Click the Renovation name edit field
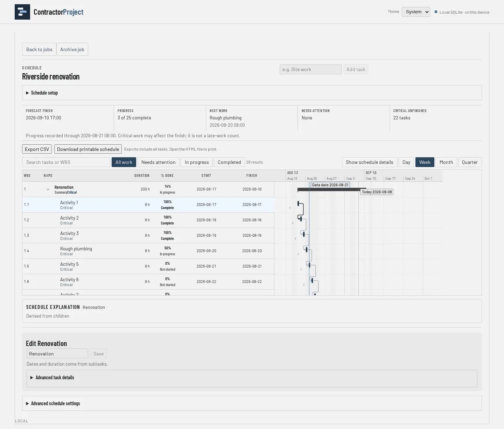The width and height of the screenshot is (504, 429). tap(57, 354)
